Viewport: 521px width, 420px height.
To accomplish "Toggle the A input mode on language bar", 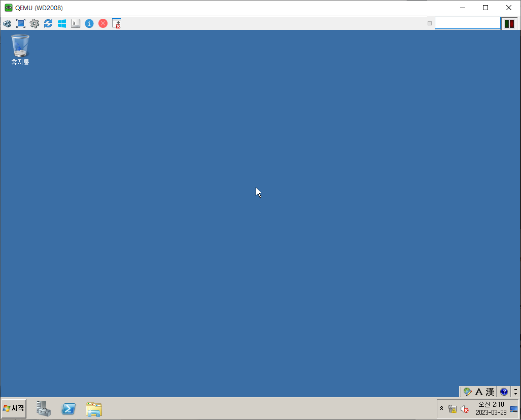I will click(x=479, y=392).
